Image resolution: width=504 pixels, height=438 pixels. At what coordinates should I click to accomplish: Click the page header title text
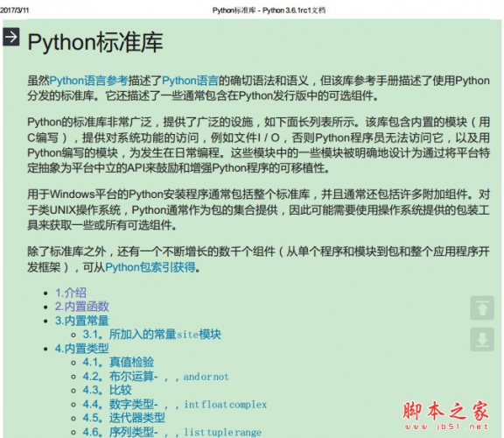click(x=269, y=11)
